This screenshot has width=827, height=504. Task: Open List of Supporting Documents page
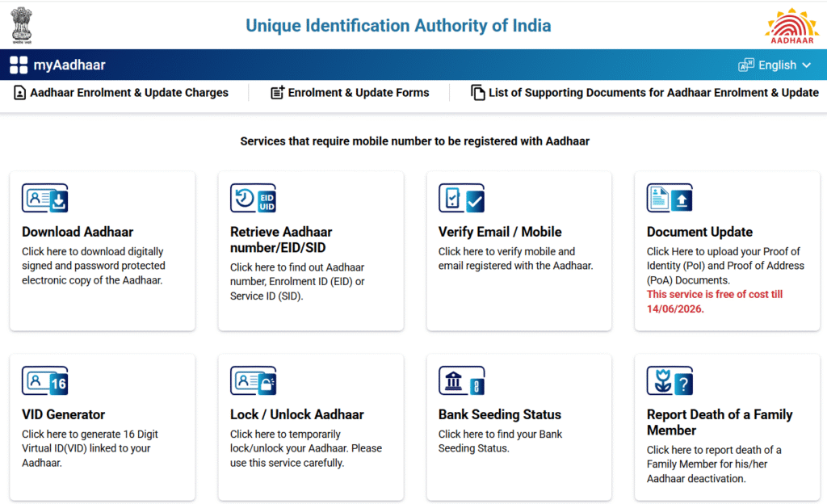pos(644,93)
